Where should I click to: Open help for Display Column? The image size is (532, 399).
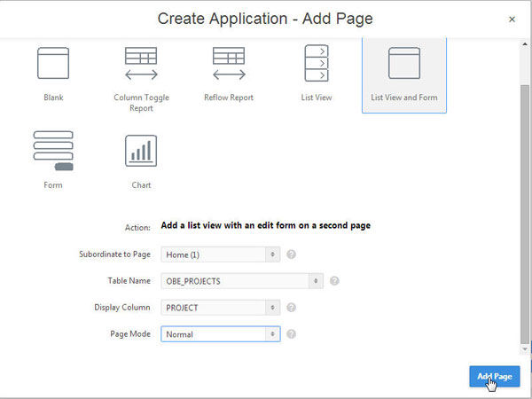(x=291, y=308)
